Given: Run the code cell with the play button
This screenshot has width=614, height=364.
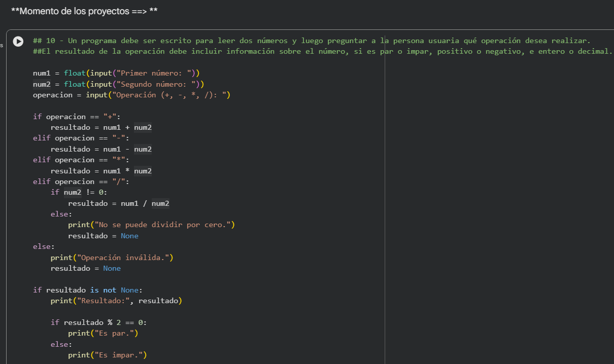Looking at the screenshot, I should (18, 41).
